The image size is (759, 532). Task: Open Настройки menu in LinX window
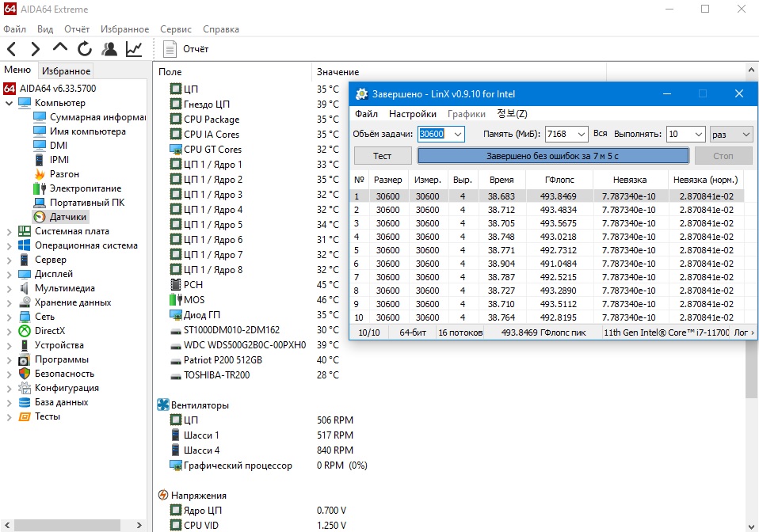tap(413, 114)
